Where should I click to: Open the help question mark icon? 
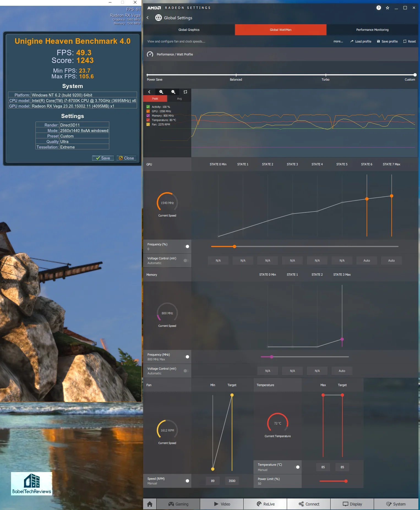[x=379, y=8]
